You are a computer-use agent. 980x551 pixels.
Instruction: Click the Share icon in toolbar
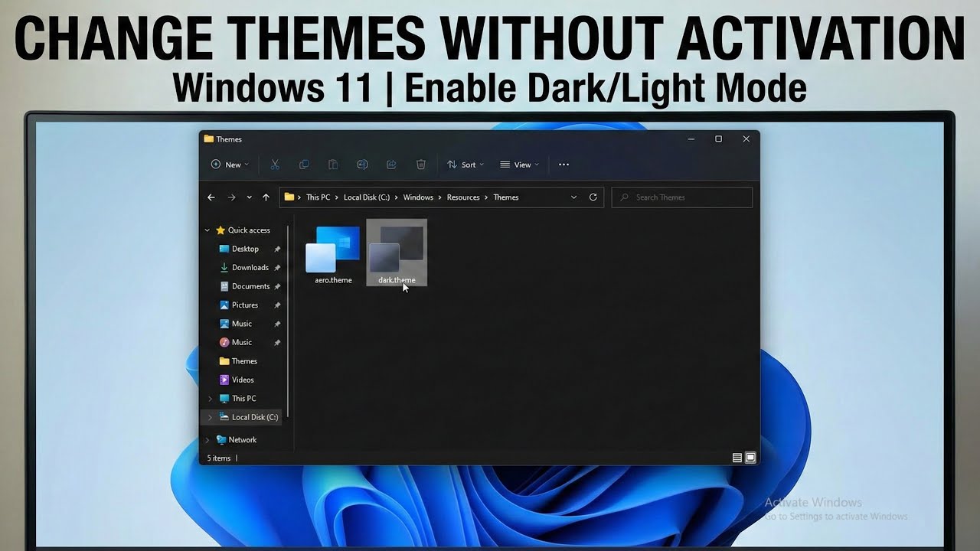[391, 165]
